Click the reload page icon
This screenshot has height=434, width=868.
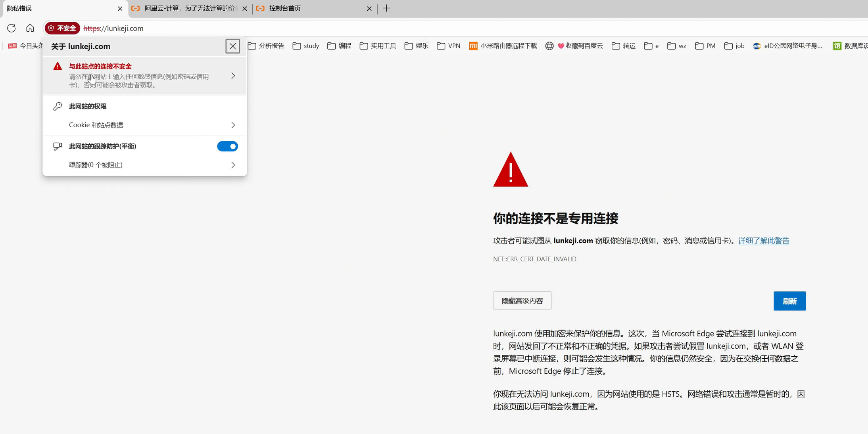pos(12,28)
